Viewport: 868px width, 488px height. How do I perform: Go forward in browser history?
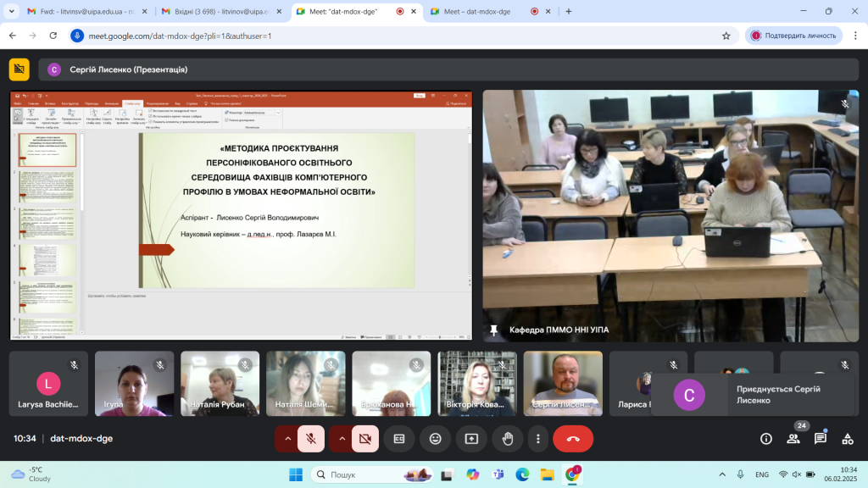point(33,36)
